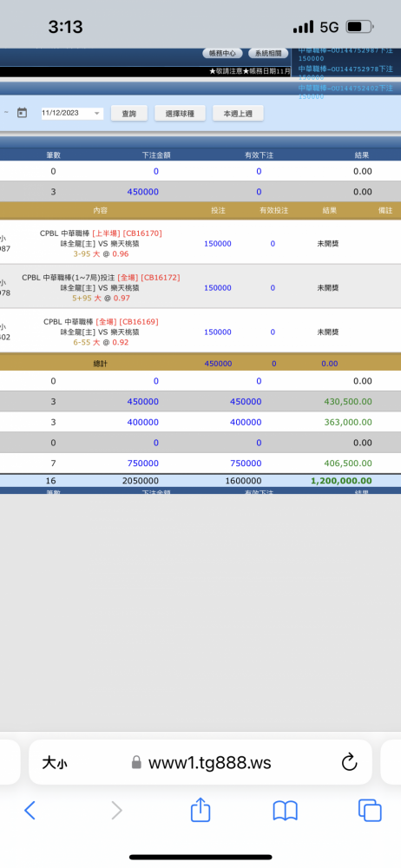Open the 大小 text size menu
Viewport: 401px width, 868px height.
click(55, 763)
